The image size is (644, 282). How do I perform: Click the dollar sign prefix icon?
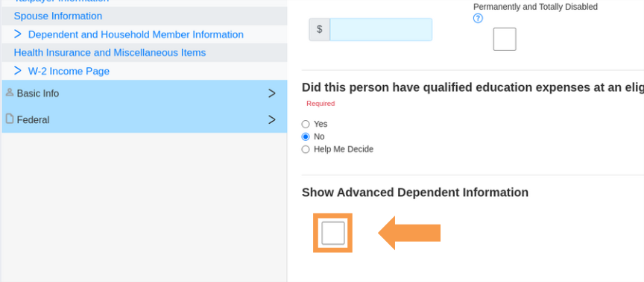(320, 29)
